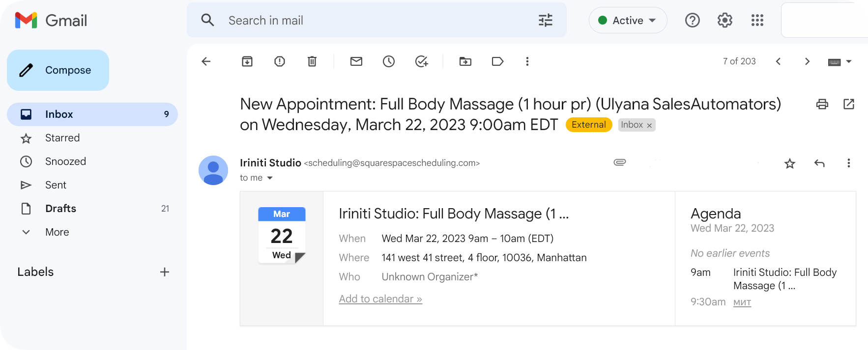Click the Add to calendar link
Image resolution: width=868 pixels, height=350 pixels.
(x=380, y=299)
